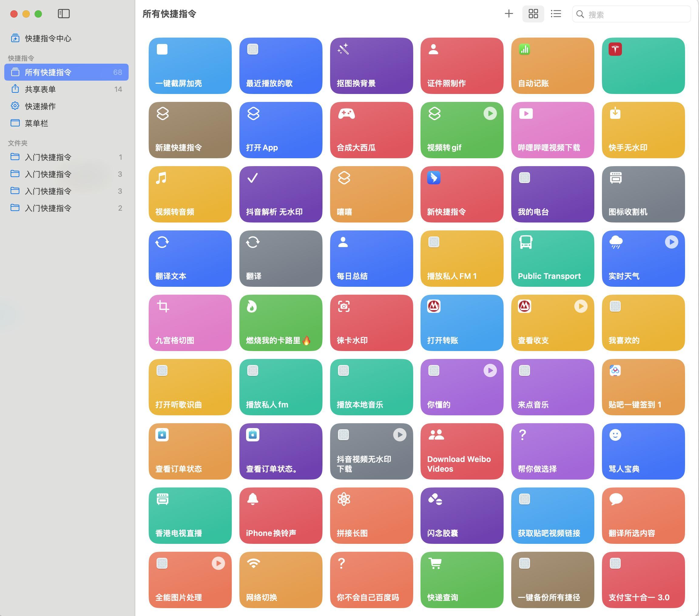The height and width of the screenshot is (616, 699).
Task: Run the 抖音视频无水印下载 shortcut play button
Action: (400, 435)
